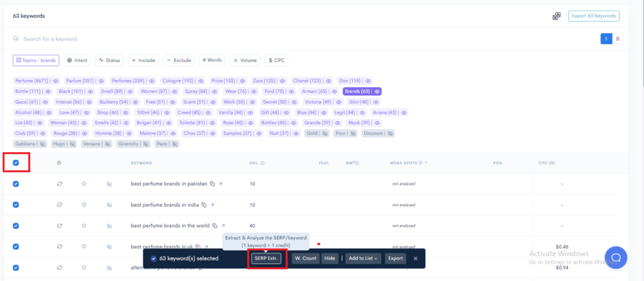Image resolution: width=644 pixels, height=281 pixels.
Task: Open the translate icon beside Export All Keywords
Action: tap(556, 16)
